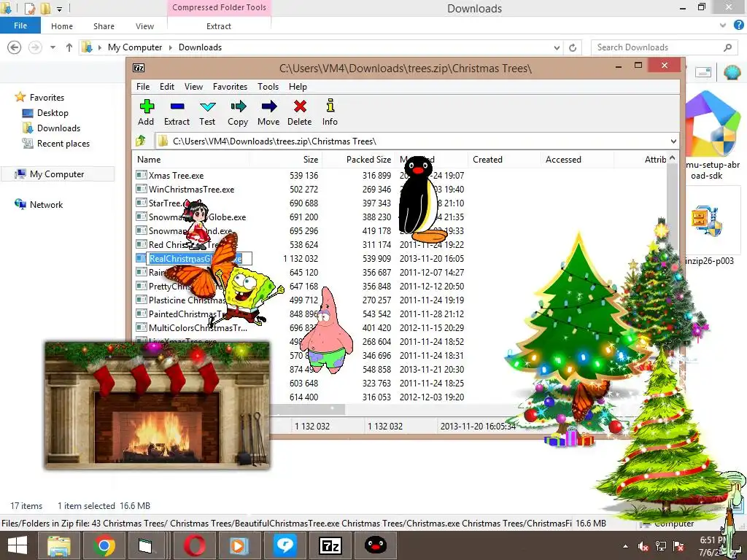
Task: Click the Back arrow in Downloads window
Action: [x=15, y=47]
